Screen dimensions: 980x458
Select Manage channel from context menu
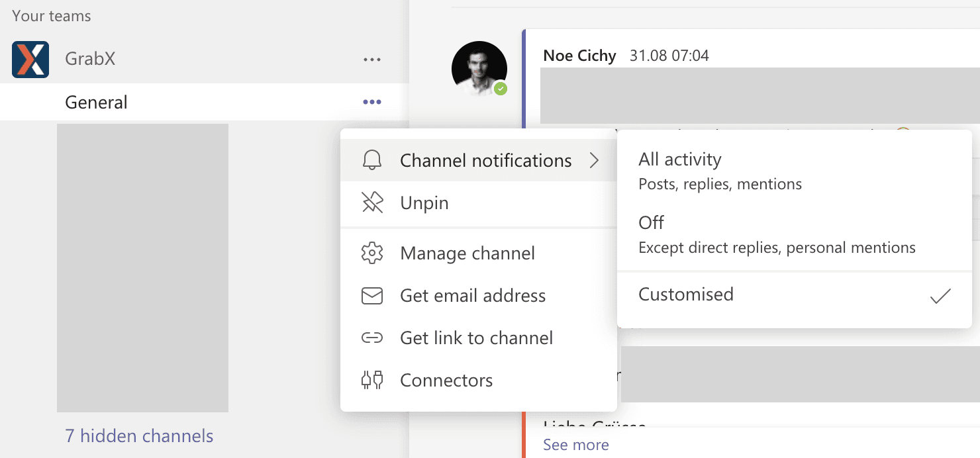point(467,253)
